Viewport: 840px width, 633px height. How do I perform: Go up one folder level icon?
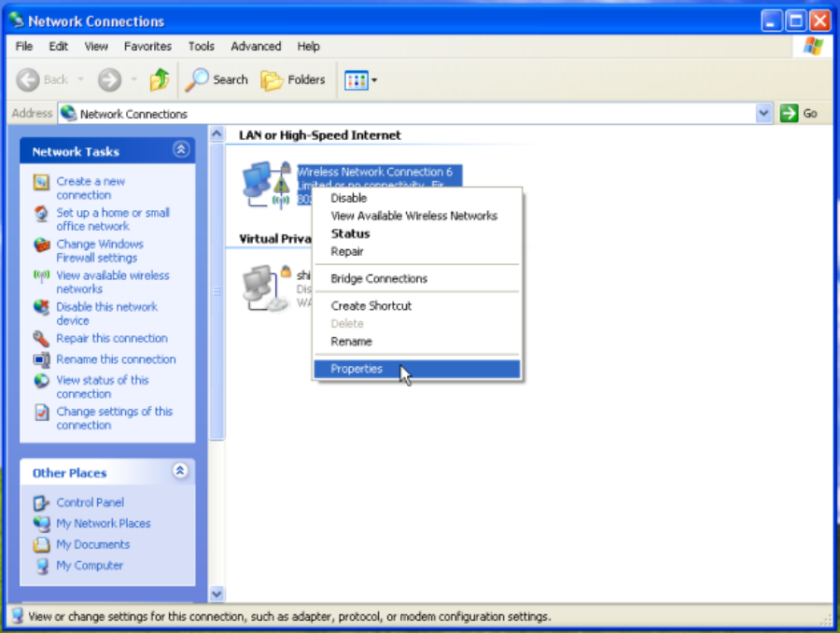159,80
